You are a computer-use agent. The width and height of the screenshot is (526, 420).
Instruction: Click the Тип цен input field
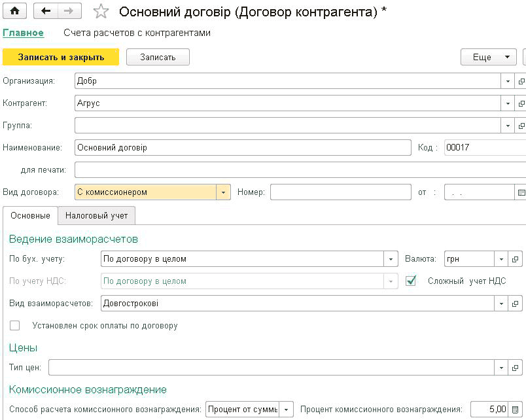tap(272, 368)
